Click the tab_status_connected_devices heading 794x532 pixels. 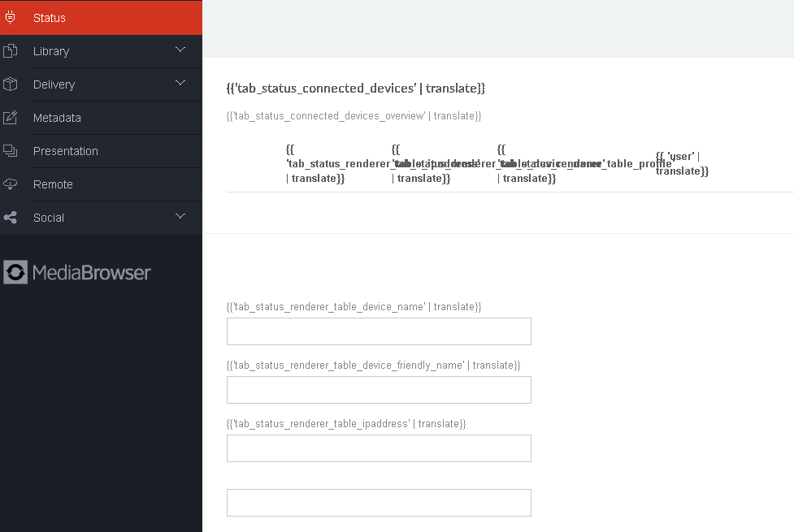pos(355,88)
